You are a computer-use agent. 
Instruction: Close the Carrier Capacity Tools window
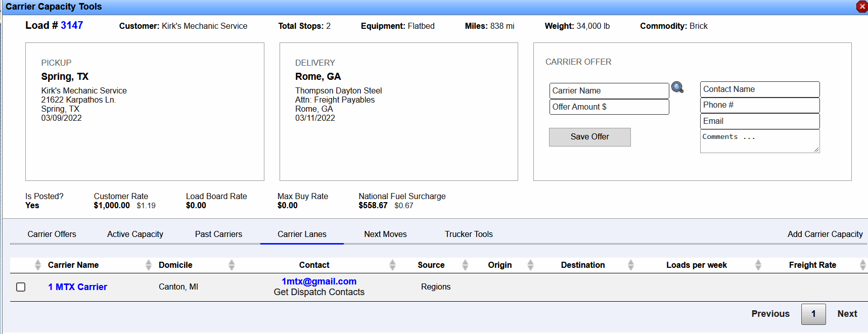click(x=862, y=7)
